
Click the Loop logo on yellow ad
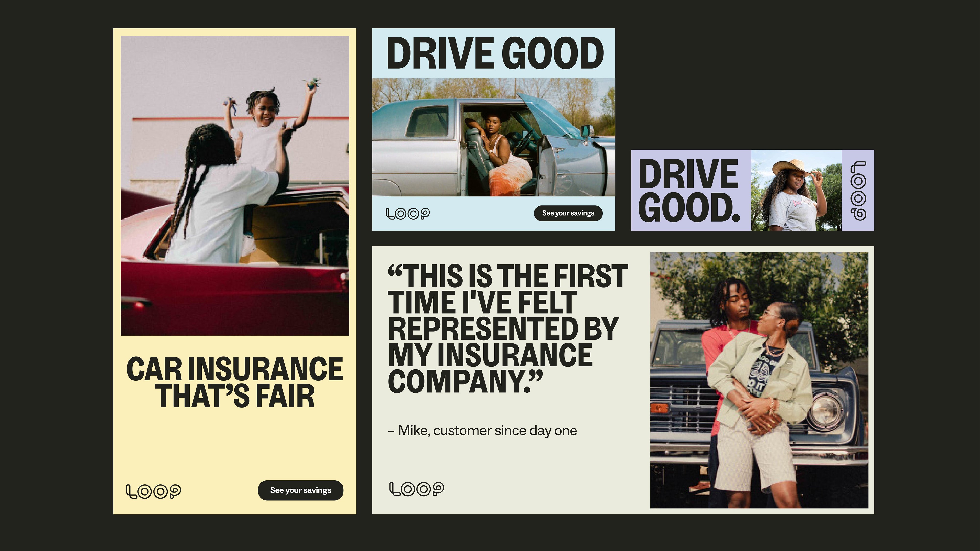pyautogui.click(x=153, y=491)
